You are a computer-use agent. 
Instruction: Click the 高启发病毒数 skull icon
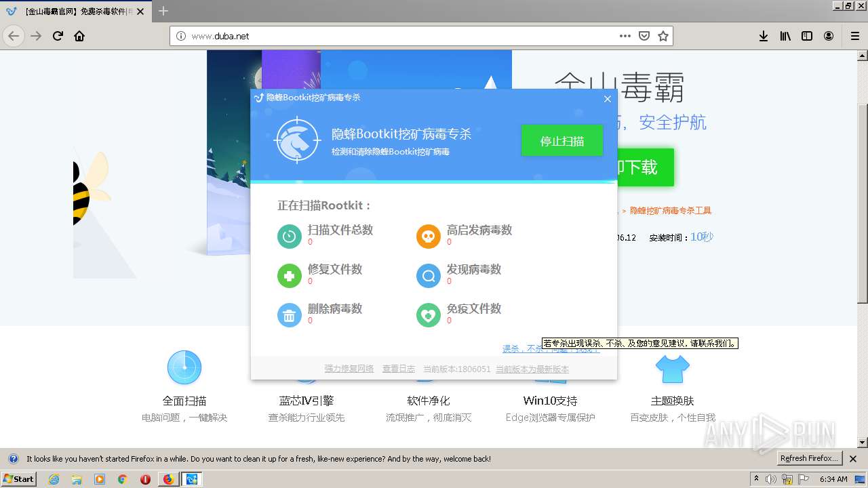click(x=428, y=236)
